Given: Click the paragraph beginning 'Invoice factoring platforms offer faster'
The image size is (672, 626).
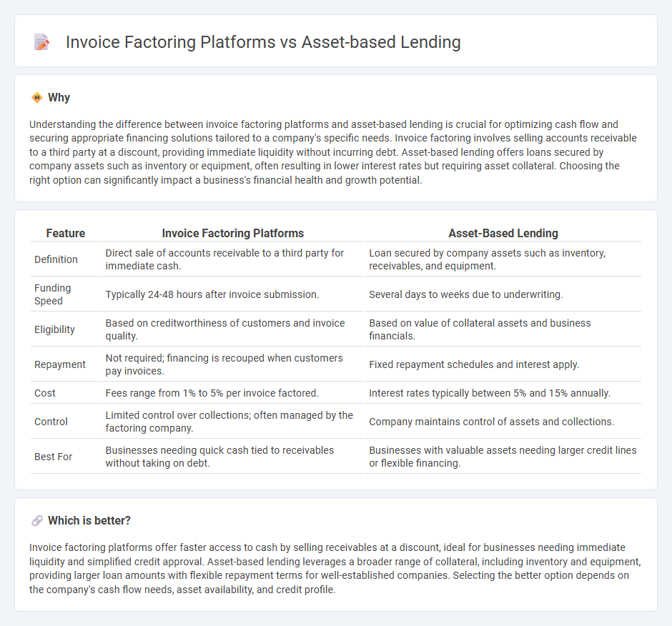Looking at the screenshot, I should tap(335, 569).
